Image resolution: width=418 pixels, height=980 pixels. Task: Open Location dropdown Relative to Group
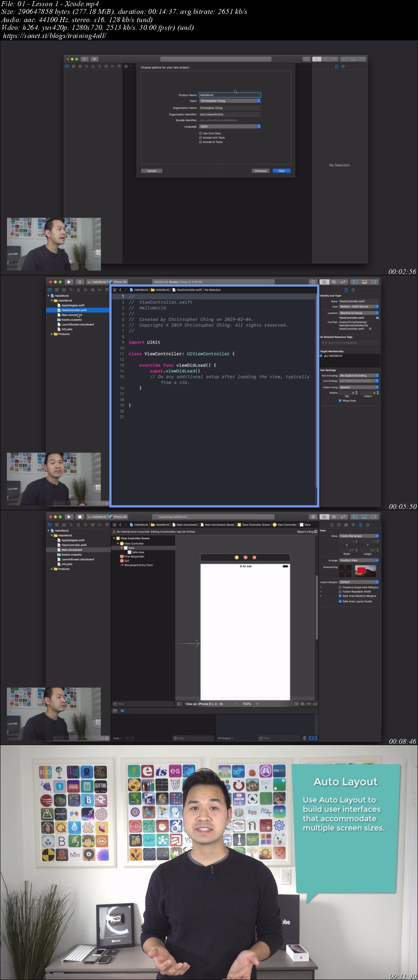[x=359, y=313]
